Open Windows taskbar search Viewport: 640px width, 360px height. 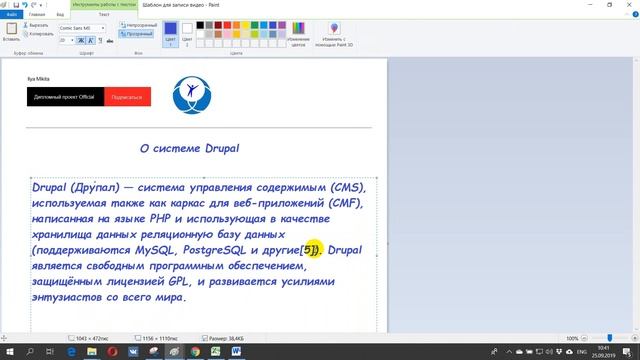coord(30,351)
